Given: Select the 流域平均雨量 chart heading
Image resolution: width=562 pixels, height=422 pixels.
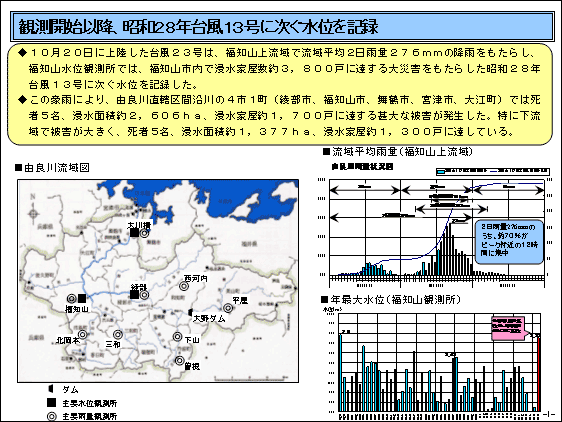Looking at the screenshot, I should click(398, 152).
